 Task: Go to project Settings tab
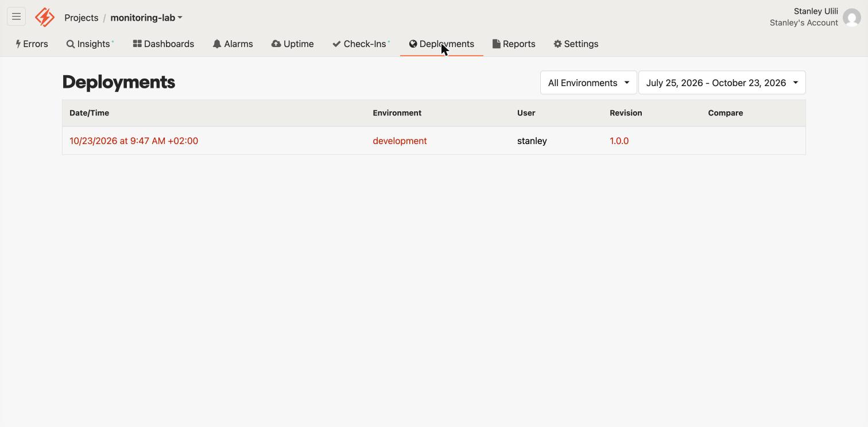(x=576, y=44)
